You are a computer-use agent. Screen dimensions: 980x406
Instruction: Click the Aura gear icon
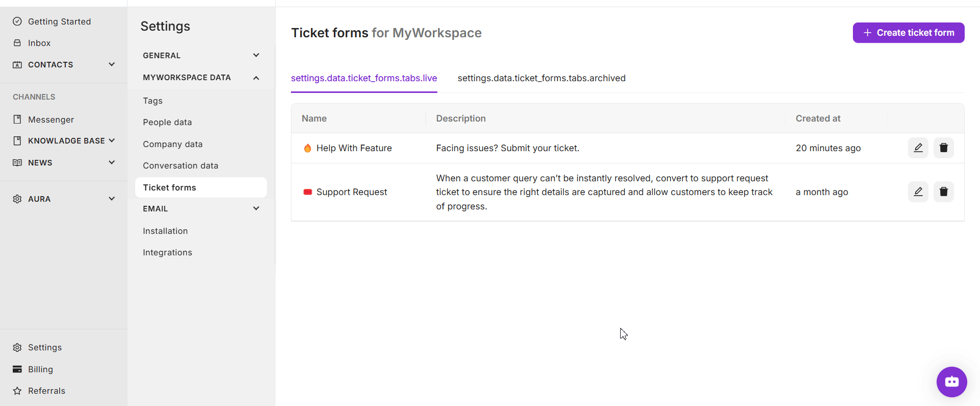tap(17, 199)
